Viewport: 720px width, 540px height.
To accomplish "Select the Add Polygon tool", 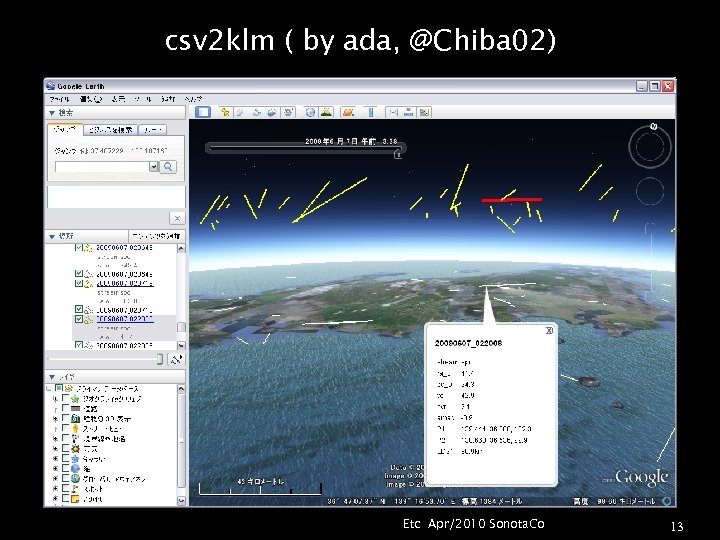I will point(240,112).
